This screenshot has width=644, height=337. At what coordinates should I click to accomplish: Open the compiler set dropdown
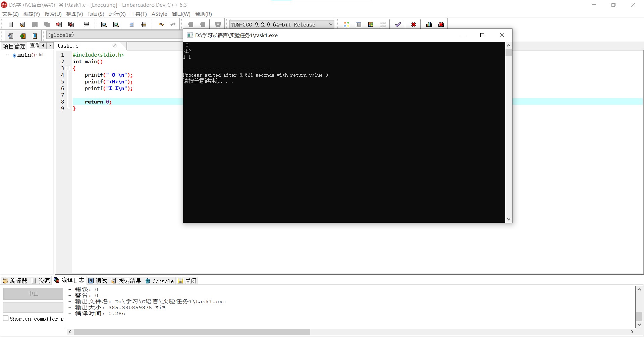[x=282, y=24]
